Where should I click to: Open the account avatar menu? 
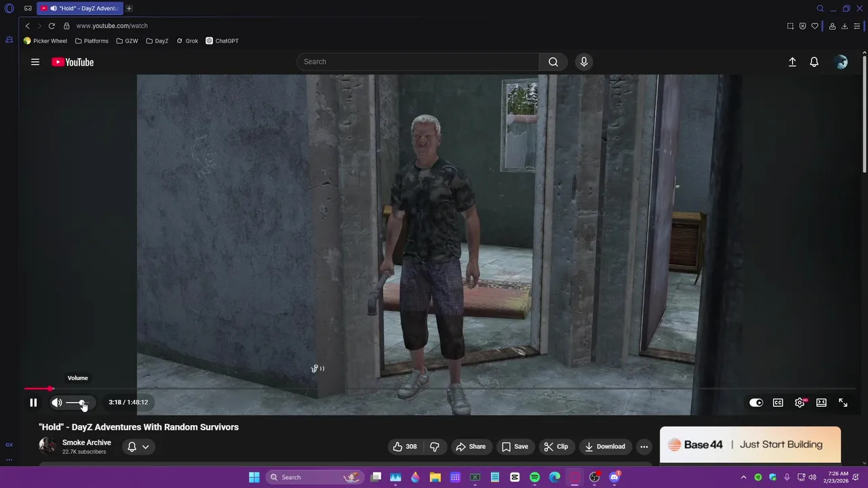point(842,62)
